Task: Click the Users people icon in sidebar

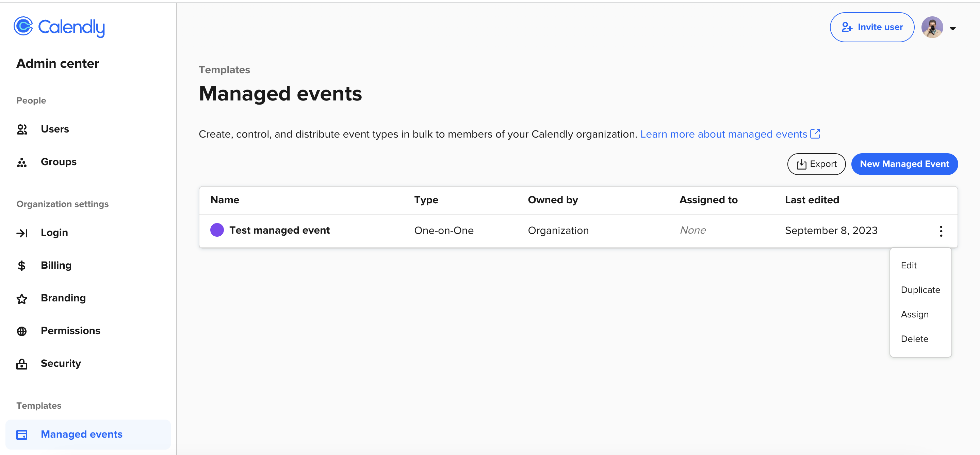Action: (22, 129)
